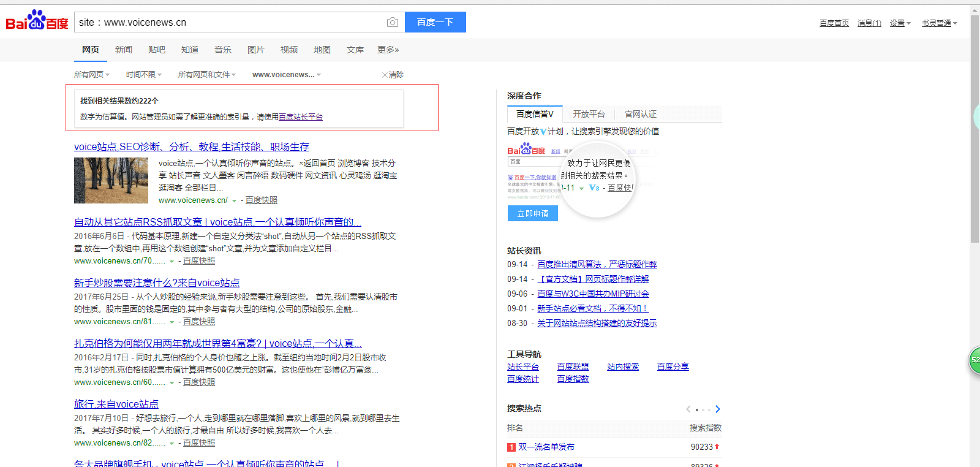
Task: Open www.voicenews... site filter dropdown
Action: tap(287, 75)
